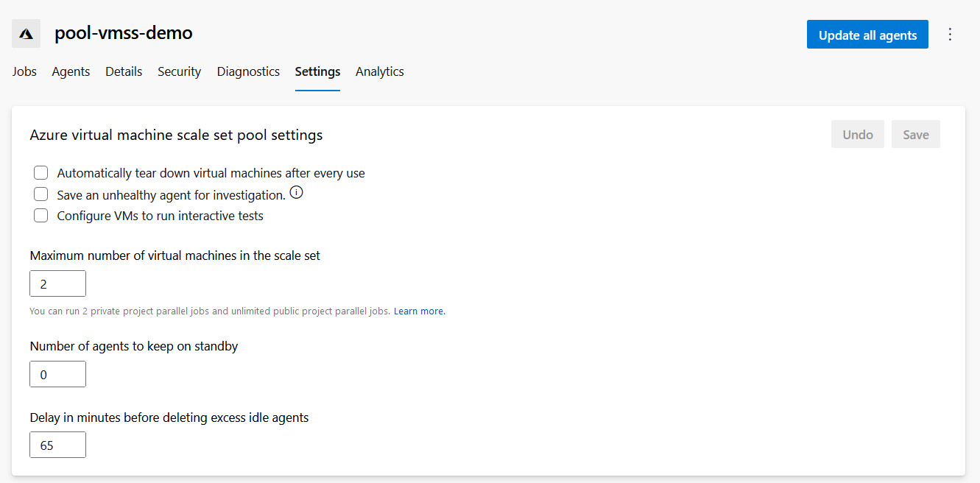980x483 pixels.
Task: Click the pool-vmss-demo title text
Action: pyautogui.click(x=124, y=33)
